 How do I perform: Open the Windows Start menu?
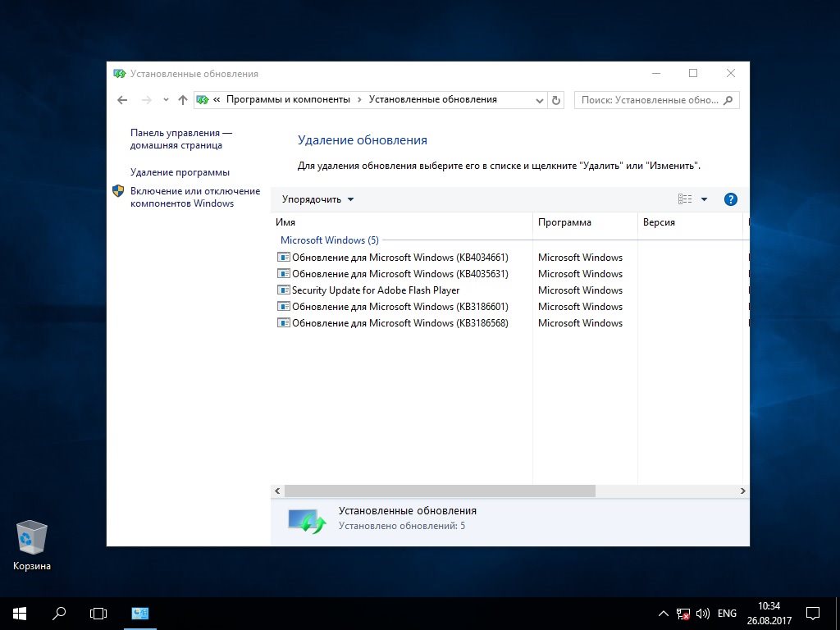click(x=19, y=613)
